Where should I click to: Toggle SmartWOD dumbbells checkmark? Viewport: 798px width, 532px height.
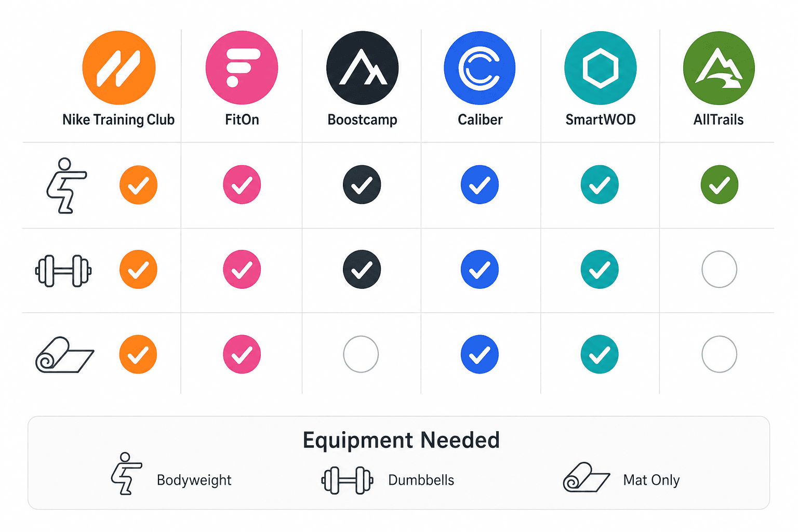(600, 269)
